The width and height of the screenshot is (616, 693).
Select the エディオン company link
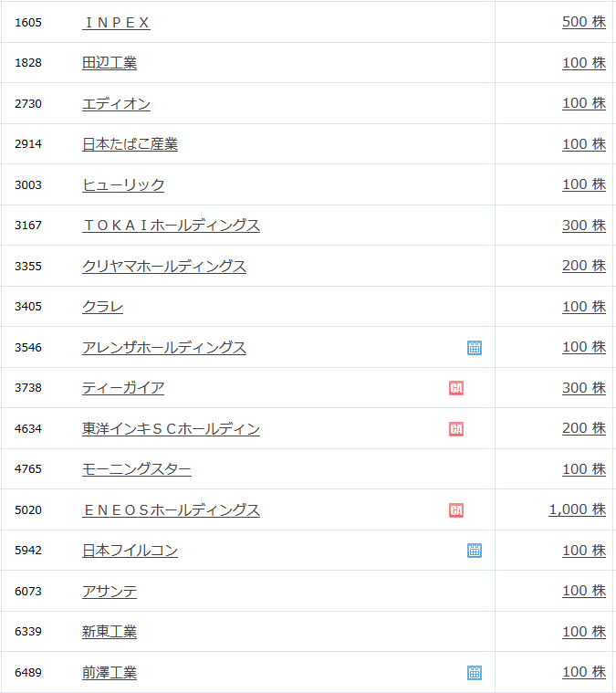coord(116,104)
